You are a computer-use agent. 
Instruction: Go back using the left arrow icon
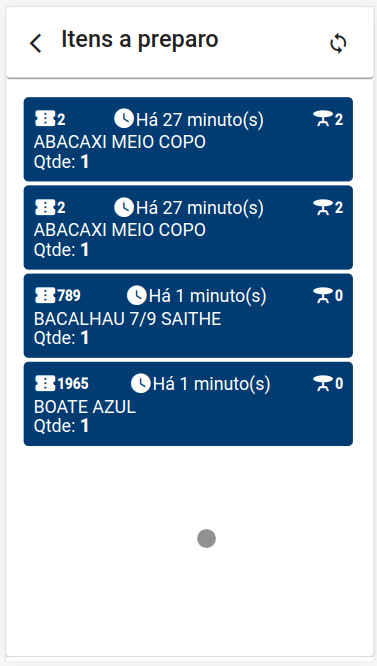click(36, 43)
